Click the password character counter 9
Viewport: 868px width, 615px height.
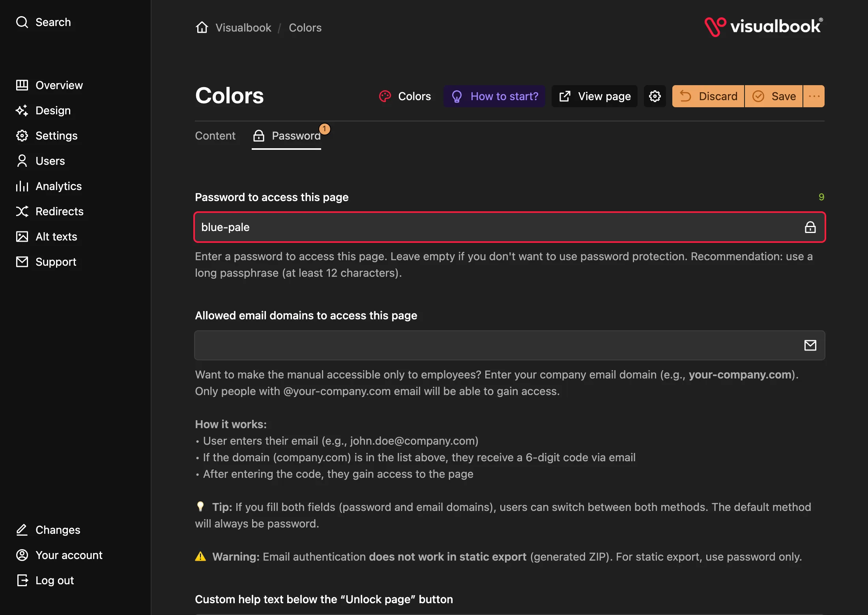821,197
